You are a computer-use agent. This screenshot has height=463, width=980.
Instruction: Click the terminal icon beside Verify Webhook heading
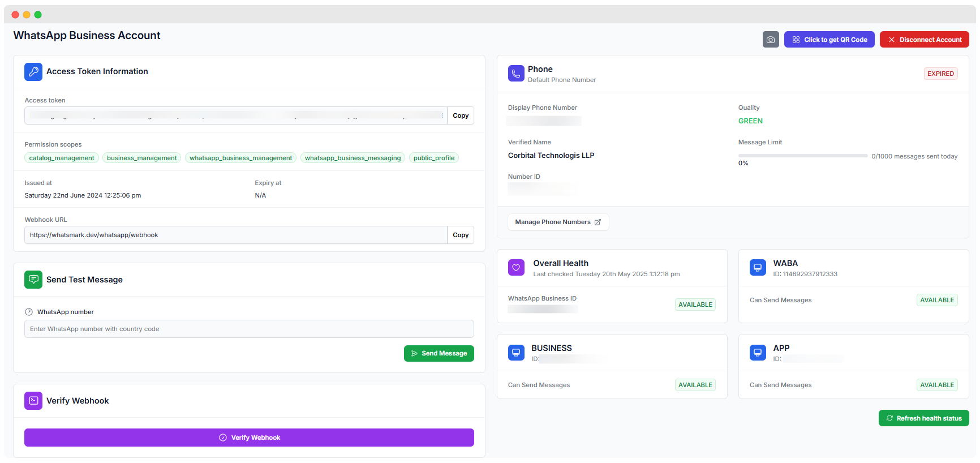coord(33,401)
